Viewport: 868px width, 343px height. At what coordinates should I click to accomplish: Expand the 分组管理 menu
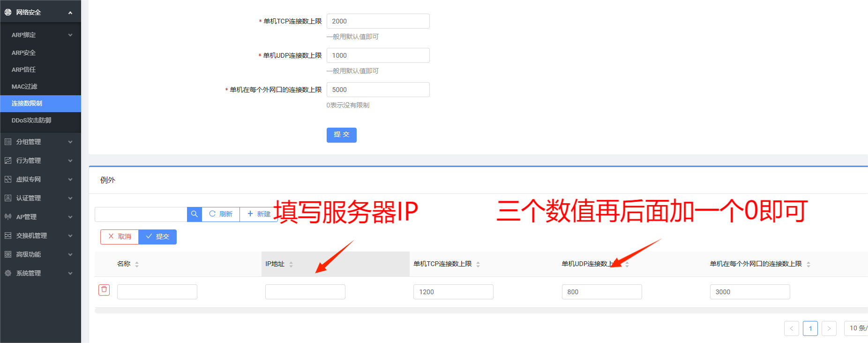tap(40, 142)
